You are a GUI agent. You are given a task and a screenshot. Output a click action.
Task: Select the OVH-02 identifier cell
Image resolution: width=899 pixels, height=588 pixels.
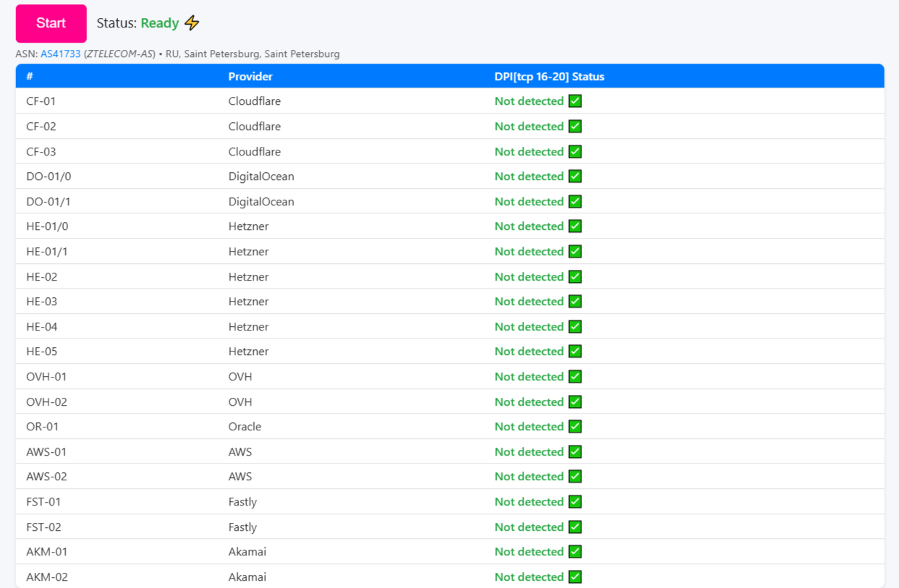46,401
